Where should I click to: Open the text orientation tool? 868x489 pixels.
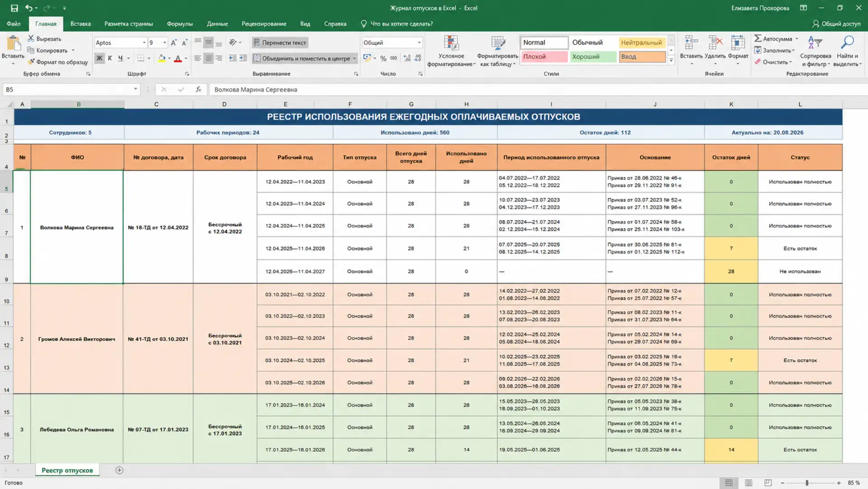click(x=233, y=43)
